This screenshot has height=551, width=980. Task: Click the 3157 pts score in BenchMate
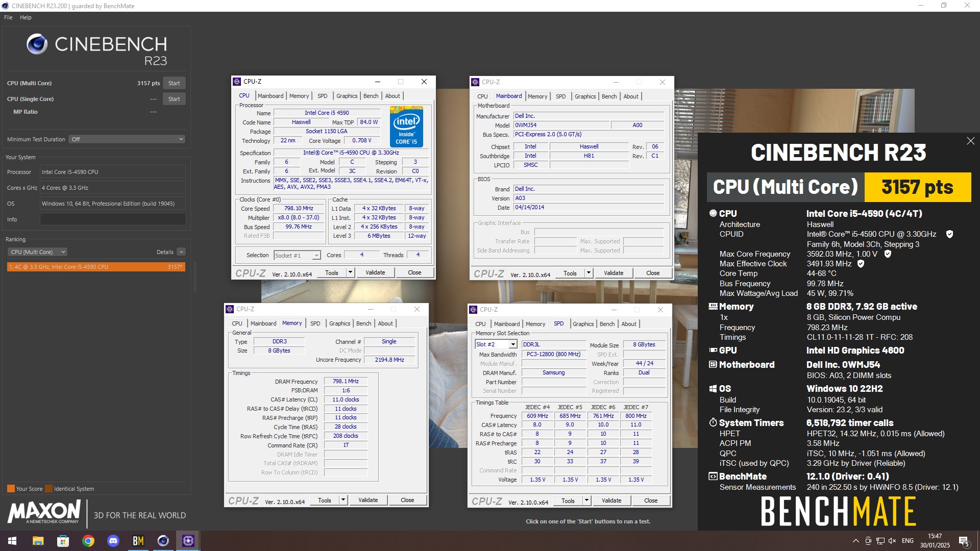pos(917,187)
